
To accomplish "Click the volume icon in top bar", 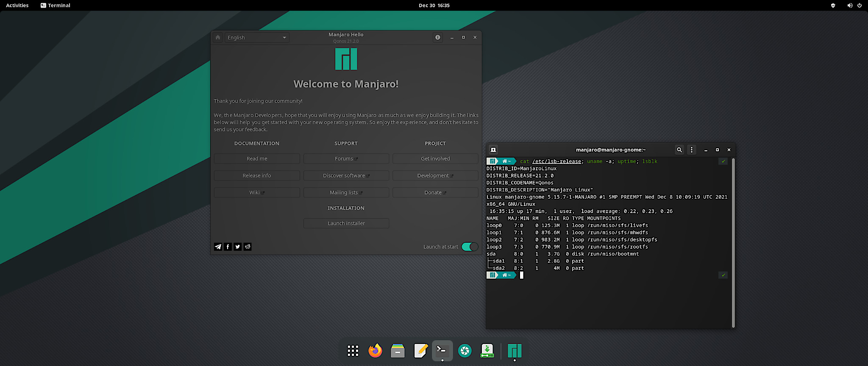I will (x=849, y=6).
